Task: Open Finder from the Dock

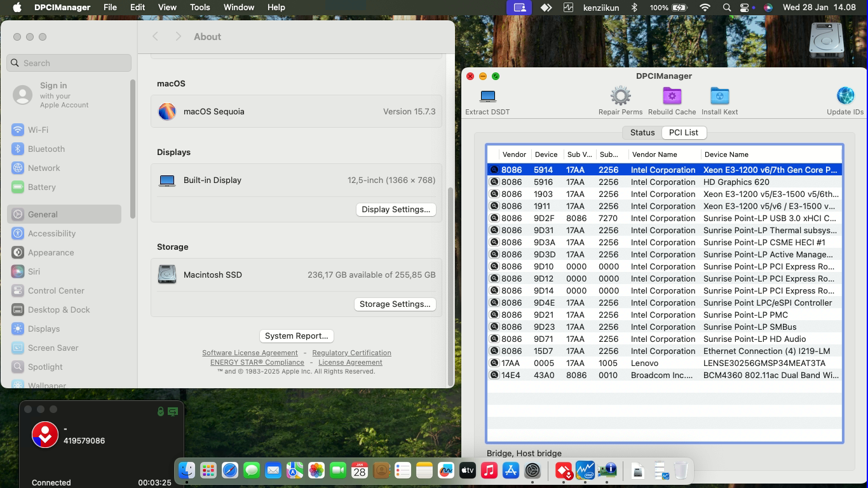Action: pyautogui.click(x=186, y=470)
